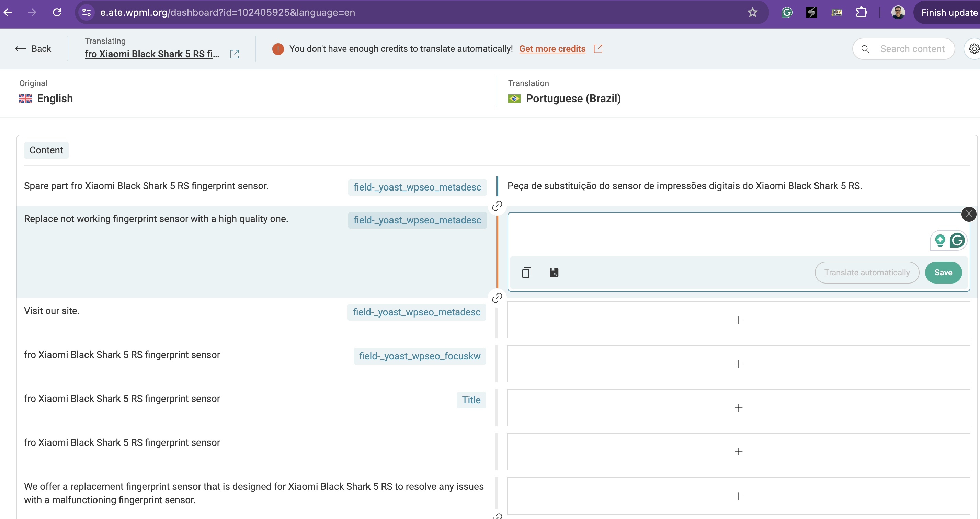Click the metadesc tag on the 'Replace not working' row
980x519 pixels.
coord(417,220)
